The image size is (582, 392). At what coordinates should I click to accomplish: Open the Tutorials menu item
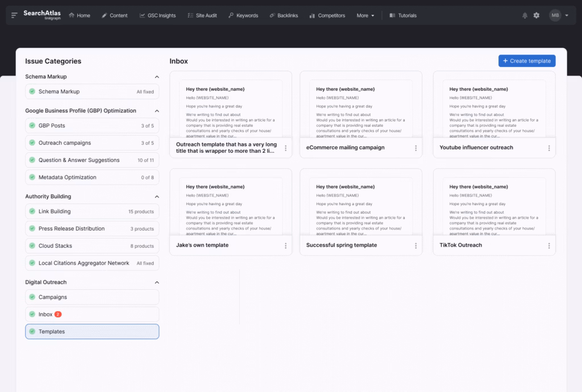(402, 15)
